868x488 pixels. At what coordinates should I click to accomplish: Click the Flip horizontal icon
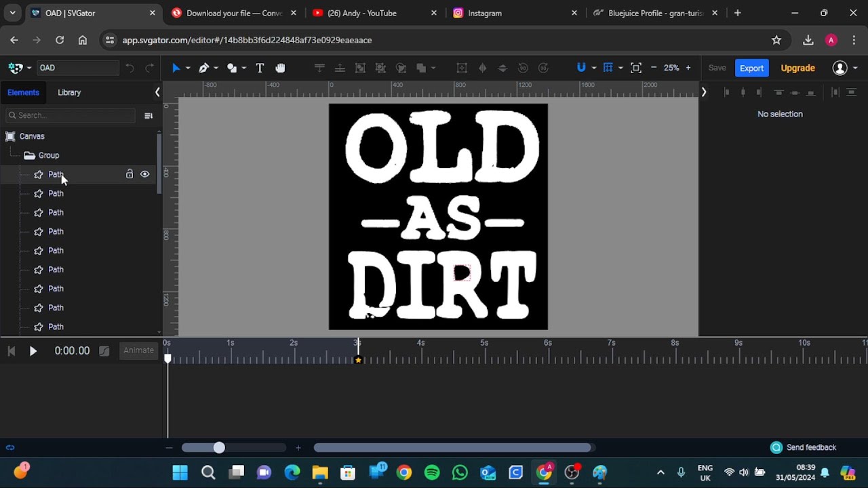coord(482,68)
